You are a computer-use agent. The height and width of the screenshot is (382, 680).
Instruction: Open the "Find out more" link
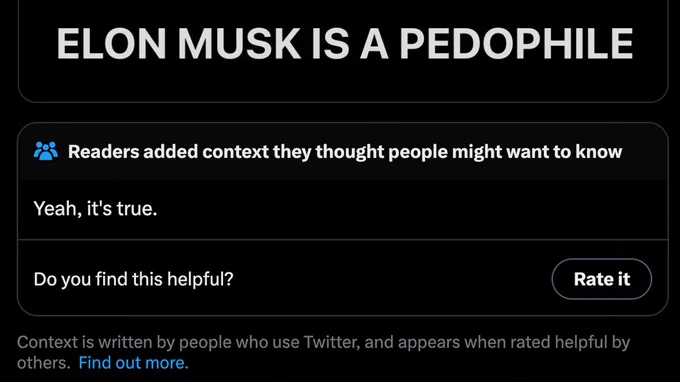click(x=131, y=362)
